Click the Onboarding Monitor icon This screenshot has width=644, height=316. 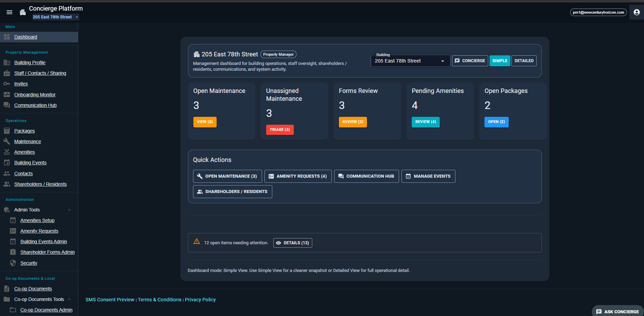(7, 95)
